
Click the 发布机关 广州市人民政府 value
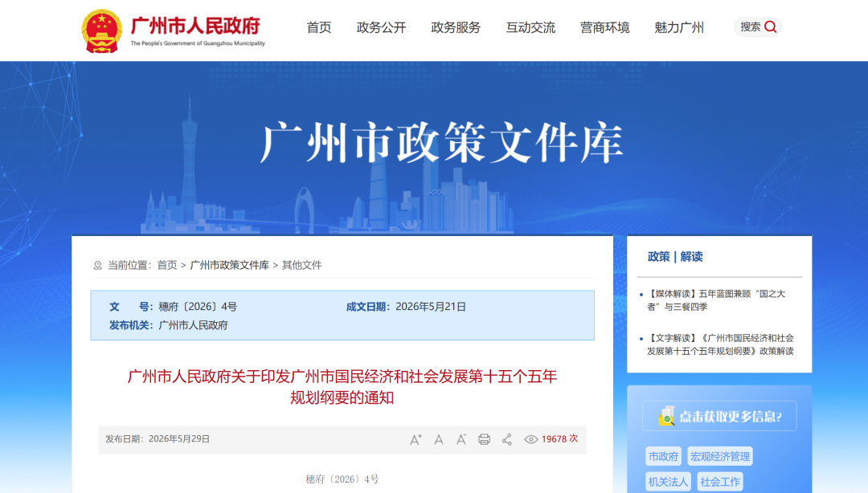tap(193, 325)
